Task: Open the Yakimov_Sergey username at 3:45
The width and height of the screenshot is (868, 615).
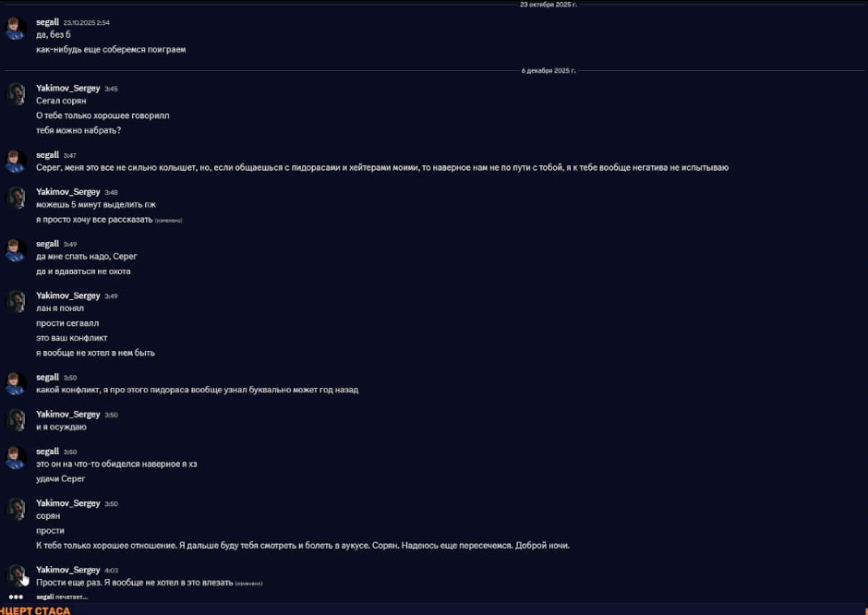Action: (67, 89)
